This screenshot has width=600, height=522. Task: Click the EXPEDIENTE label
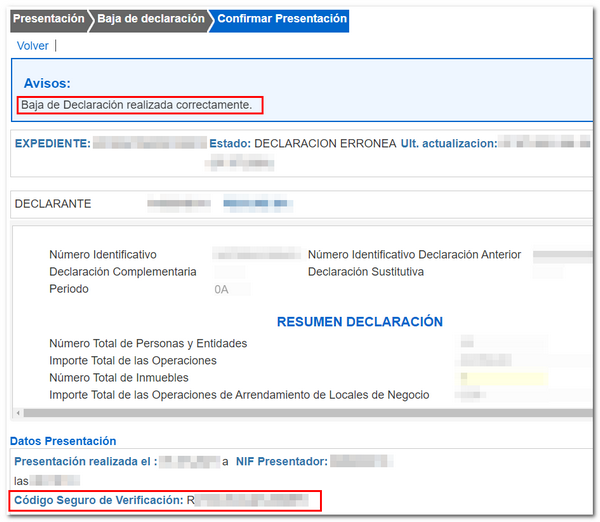point(52,144)
